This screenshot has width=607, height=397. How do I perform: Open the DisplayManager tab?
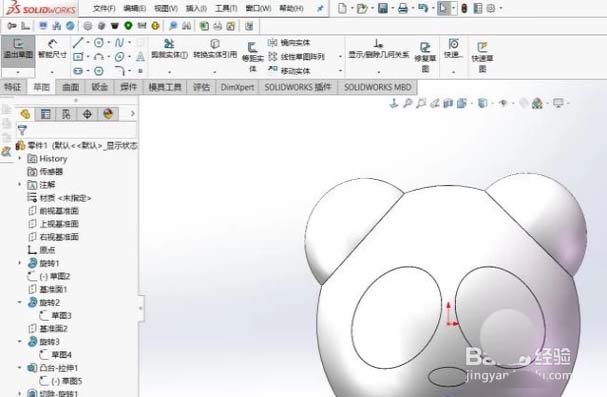click(x=108, y=114)
